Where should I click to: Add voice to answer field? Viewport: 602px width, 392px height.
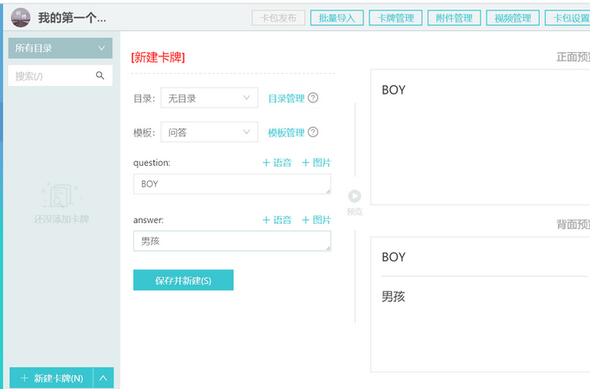click(x=277, y=220)
